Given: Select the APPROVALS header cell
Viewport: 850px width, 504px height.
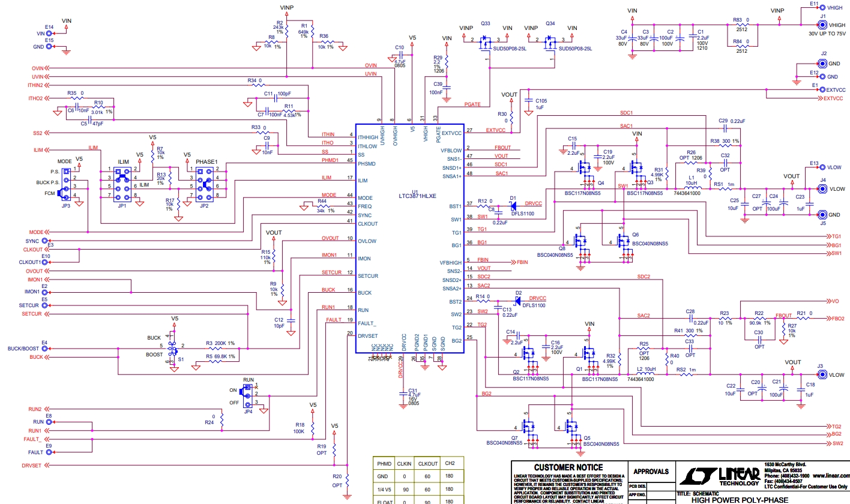Looking at the screenshot, I should click(651, 471).
